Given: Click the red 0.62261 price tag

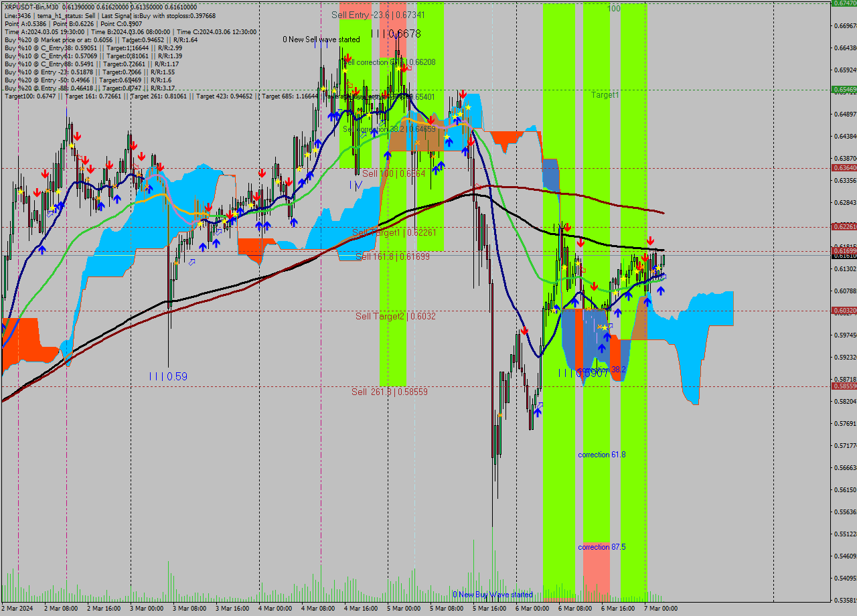Looking at the screenshot, I should coord(844,227).
